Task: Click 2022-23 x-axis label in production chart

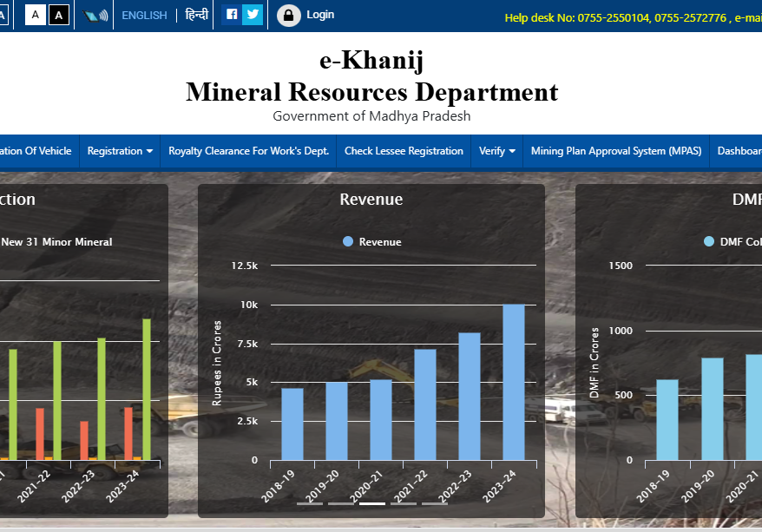Action: (78, 486)
